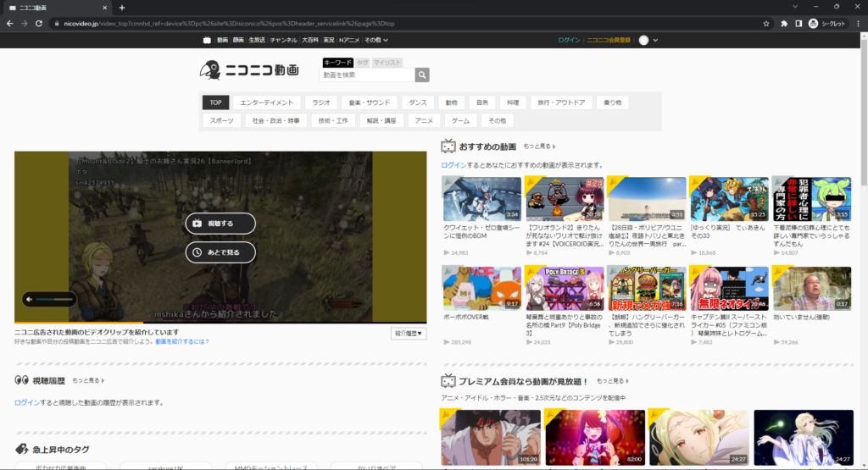Click the tag icon beside 急上昇中のタグ
868x470 pixels.
21,449
